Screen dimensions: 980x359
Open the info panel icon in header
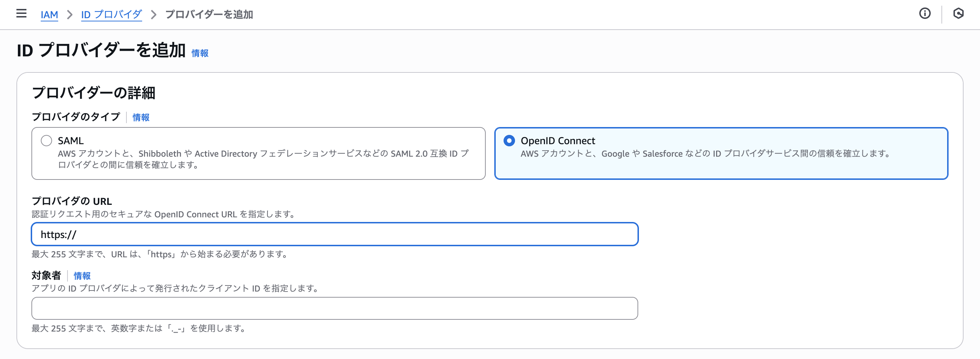click(x=924, y=14)
